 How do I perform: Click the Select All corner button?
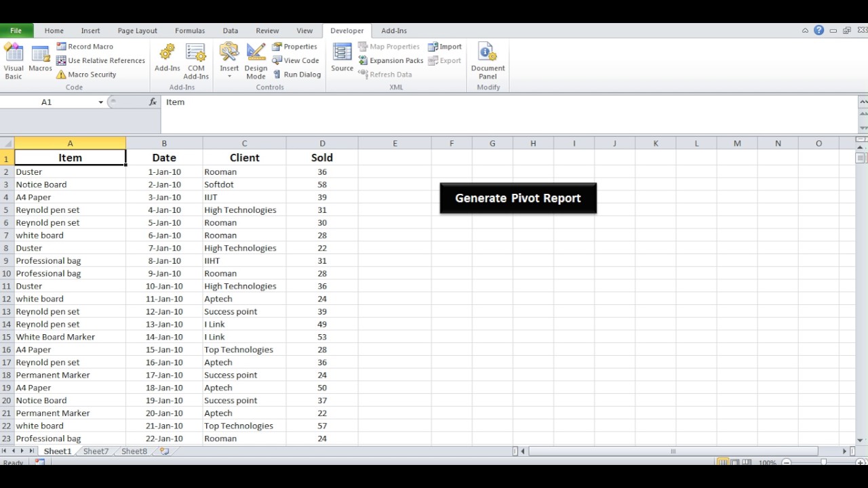7,143
